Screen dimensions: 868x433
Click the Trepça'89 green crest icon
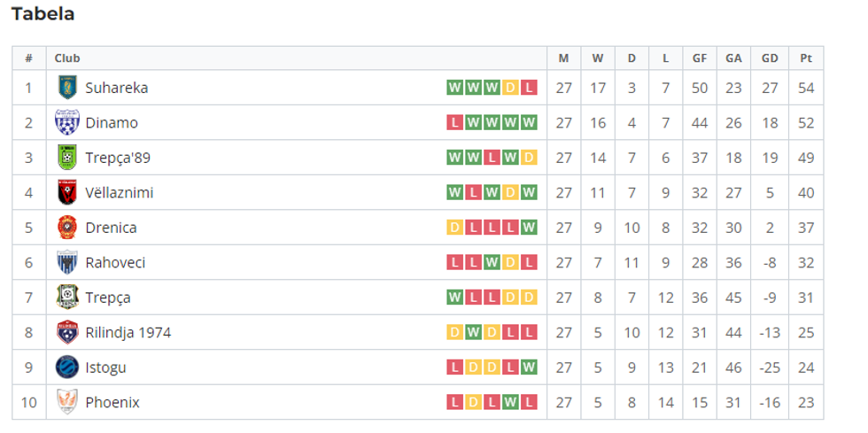(x=67, y=158)
